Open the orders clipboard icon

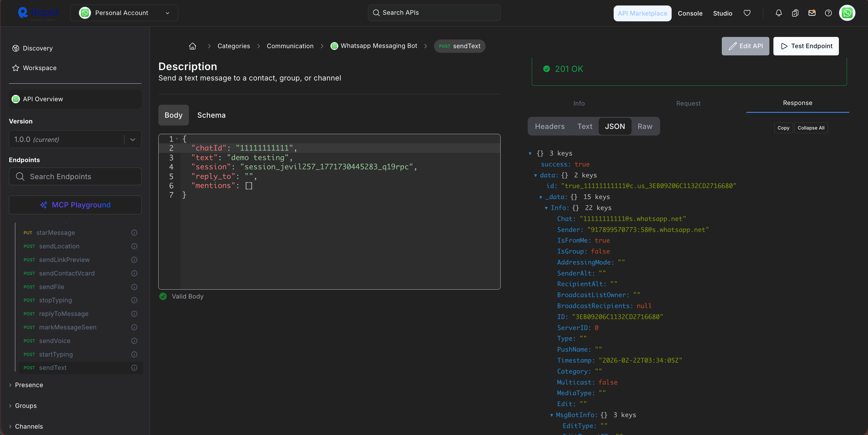tap(795, 13)
